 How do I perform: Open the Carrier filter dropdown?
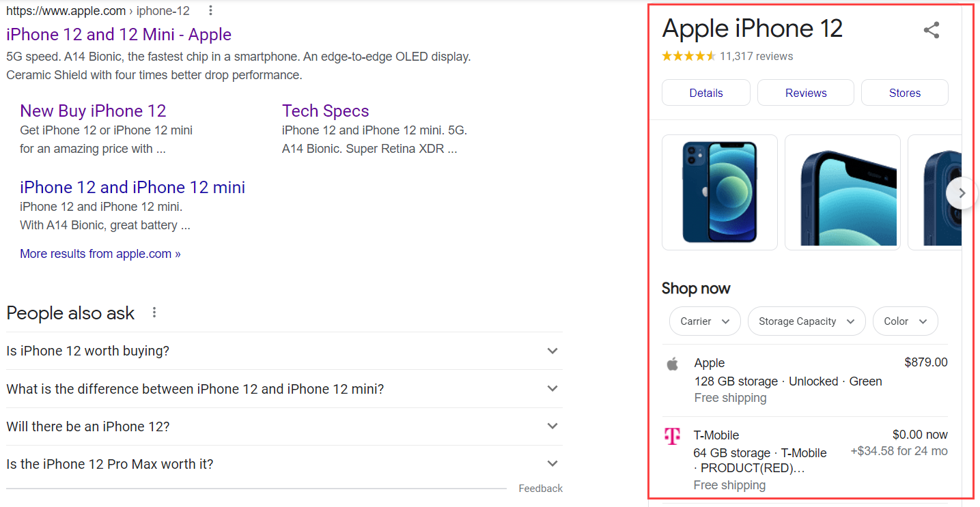(705, 321)
